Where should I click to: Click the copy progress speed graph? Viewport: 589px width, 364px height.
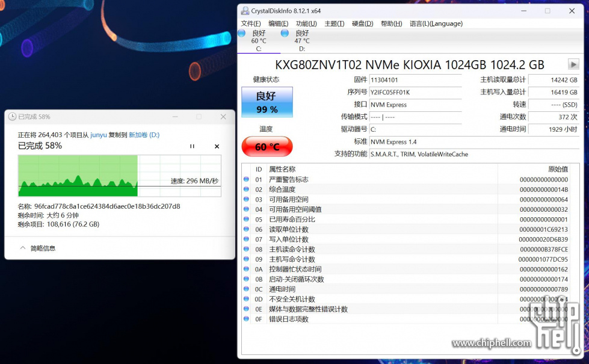click(120, 176)
